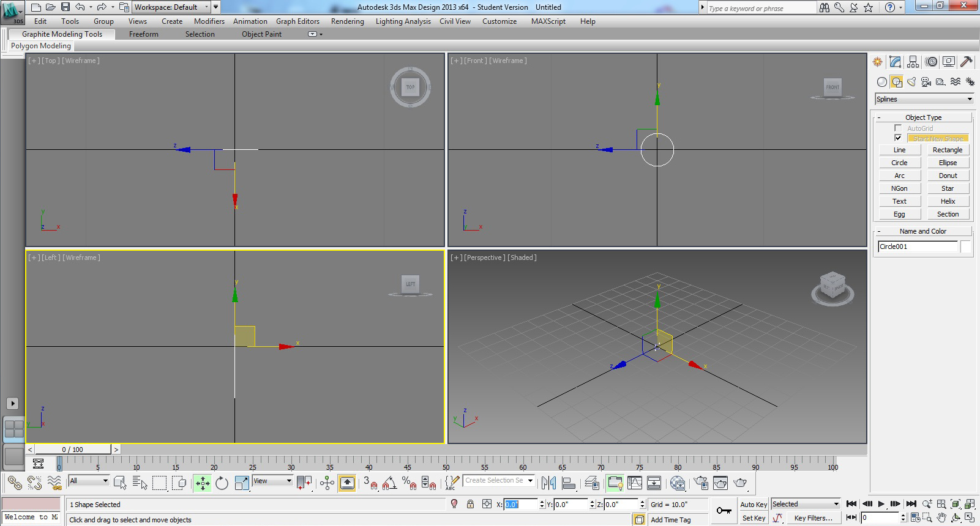Select the Select and Link tool
980x526 pixels.
pos(15,483)
